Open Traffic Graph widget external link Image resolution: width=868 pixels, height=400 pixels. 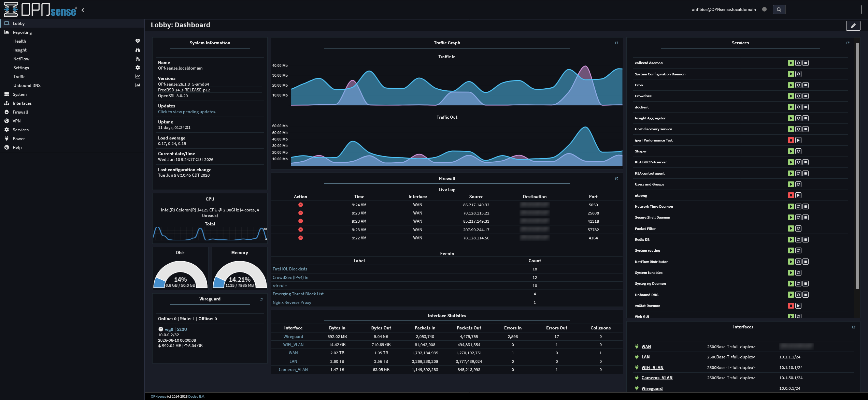[616, 43]
